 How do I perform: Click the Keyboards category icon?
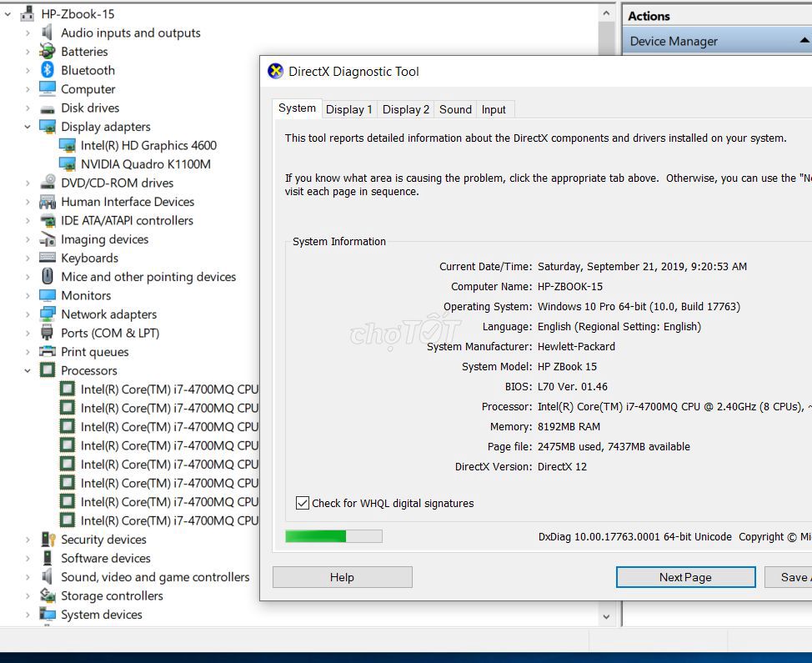(x=48, y=258)
